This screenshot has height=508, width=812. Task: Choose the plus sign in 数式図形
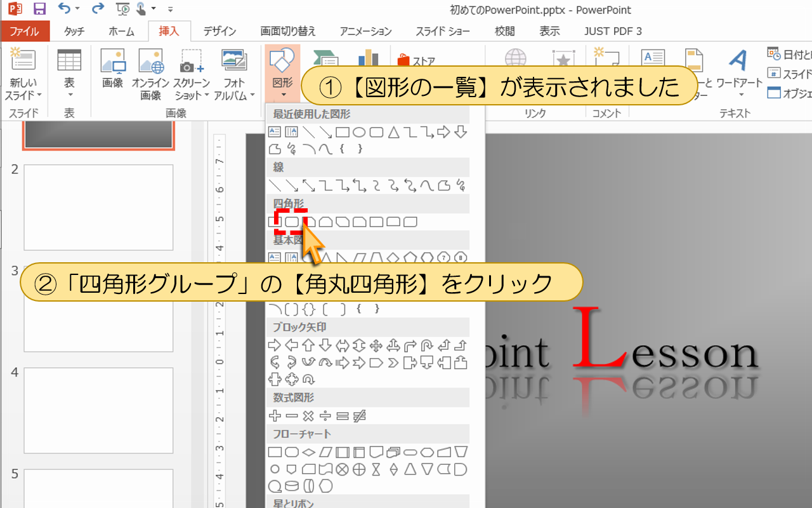[275, 416]
